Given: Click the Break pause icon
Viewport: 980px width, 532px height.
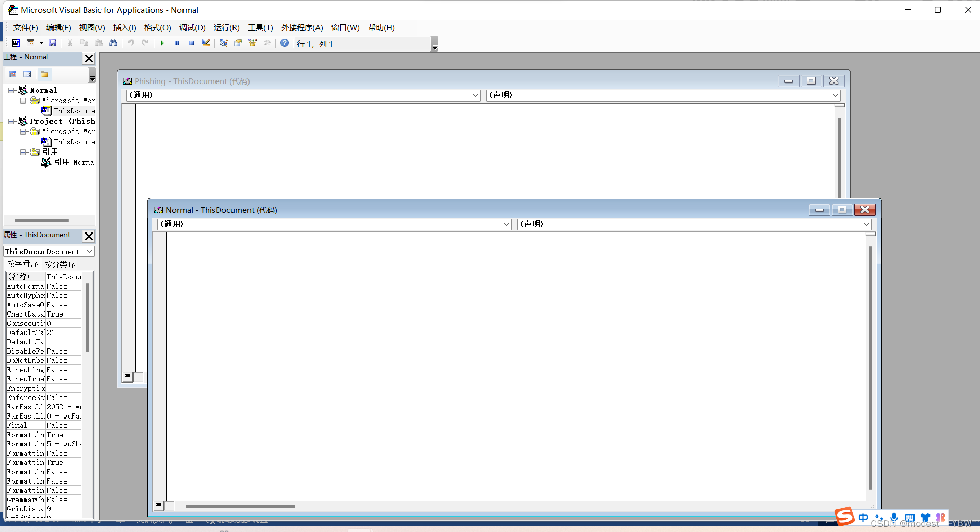Looking at the screenshot, I should coord(177,43).
